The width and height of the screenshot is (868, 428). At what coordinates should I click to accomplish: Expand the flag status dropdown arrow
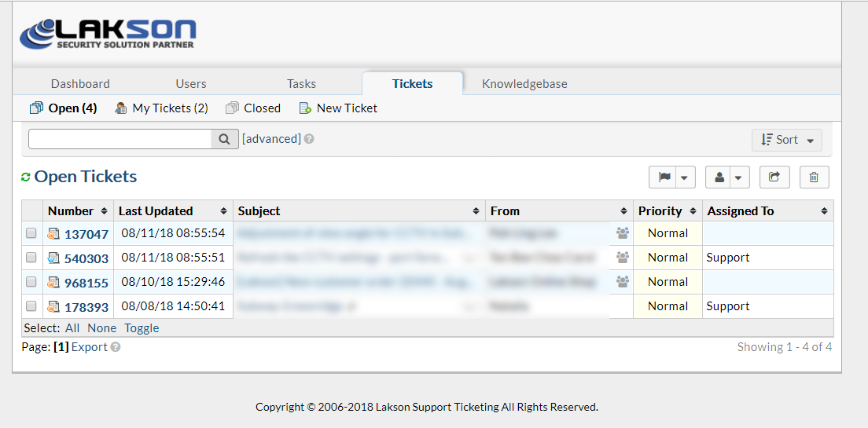click(685, 177)
